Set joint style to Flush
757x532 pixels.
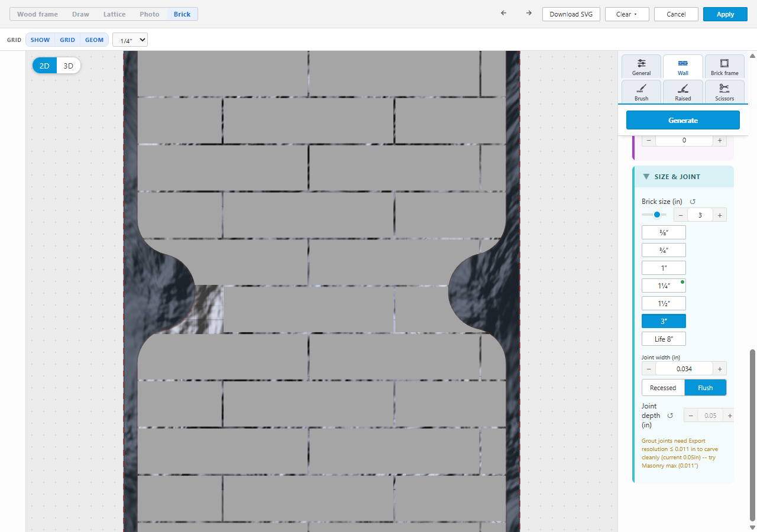click(x=706, y=388)
